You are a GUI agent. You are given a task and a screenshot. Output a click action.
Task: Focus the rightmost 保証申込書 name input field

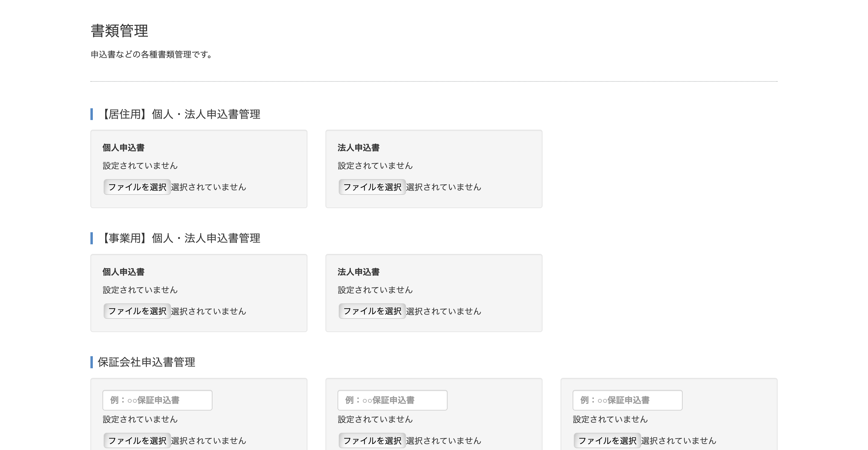[x=628, y=400]
